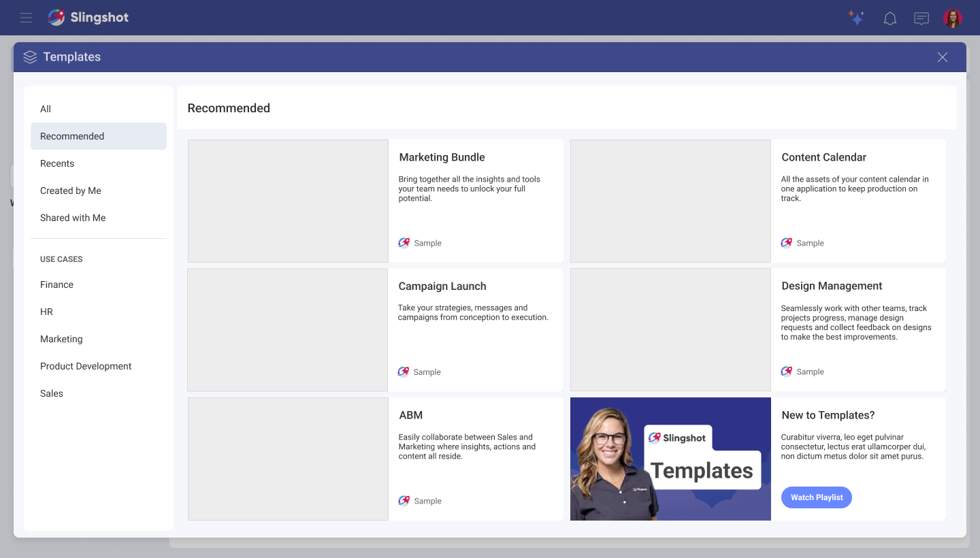Open the AI sparkle assistant icon
Image resolution: width=980 pixels, height=558 pixels.
(856, 18)
